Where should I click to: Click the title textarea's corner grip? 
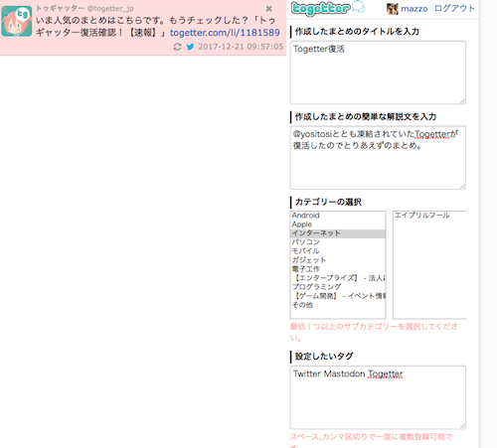tap(463, 101)
